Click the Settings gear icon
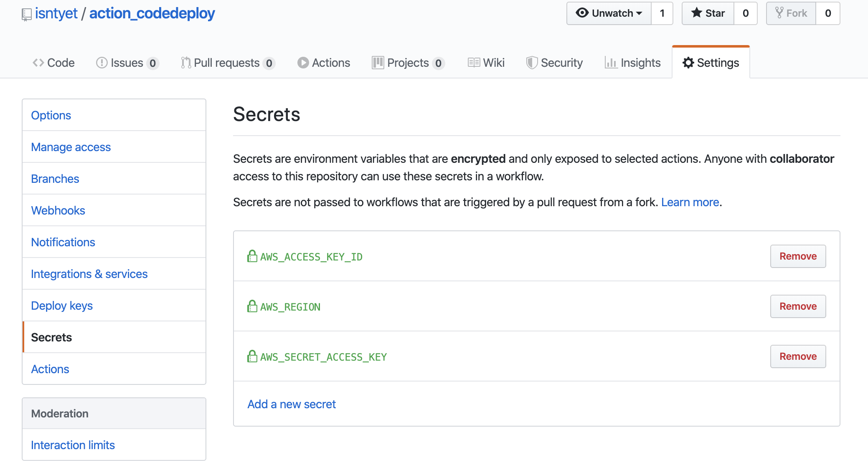The width and height of the screenshot is (868, 470). (688, 63)
